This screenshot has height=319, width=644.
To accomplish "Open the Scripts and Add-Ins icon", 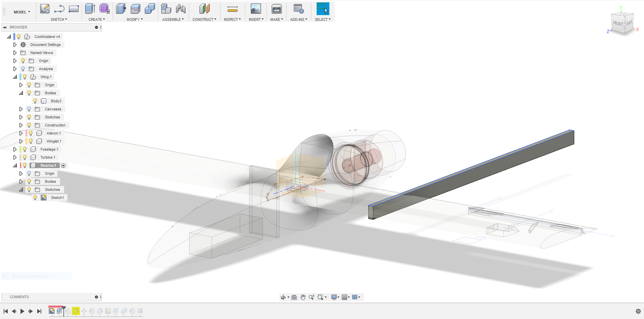I will click(x=299, y=9).
